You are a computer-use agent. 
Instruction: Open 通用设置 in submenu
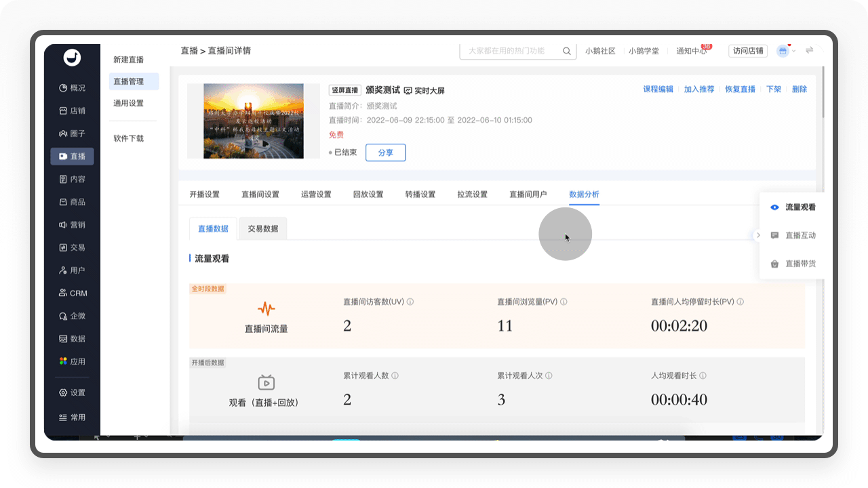pos(129,103)
